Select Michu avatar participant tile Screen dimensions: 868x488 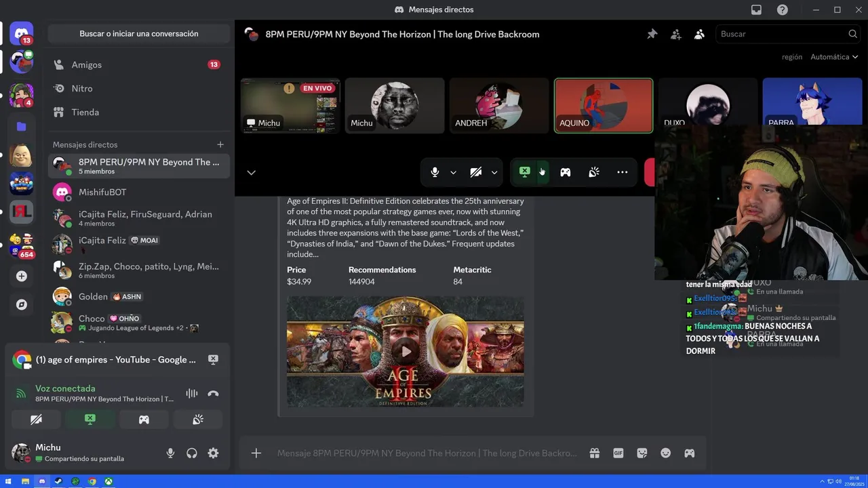(x=395, y=105)
